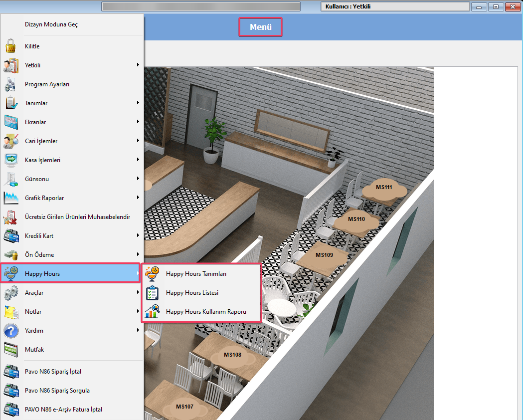
Task: Select table MS111 on floor plan
Action: point(384,188)
